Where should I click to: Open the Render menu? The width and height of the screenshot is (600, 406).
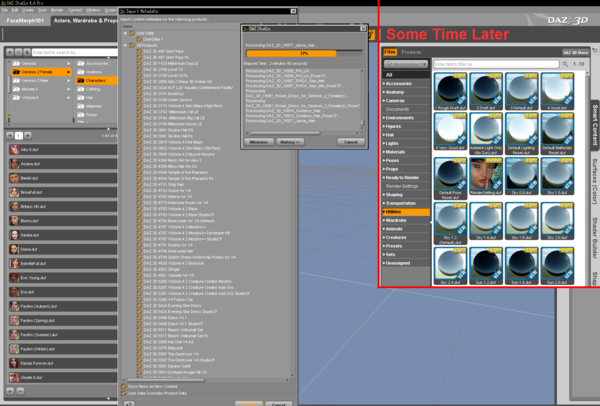57,10
